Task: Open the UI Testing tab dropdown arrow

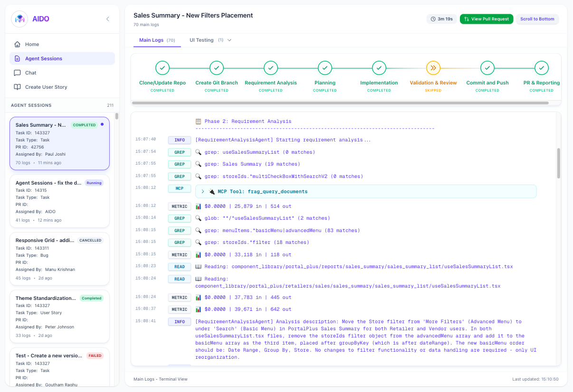Action: coord(229,40)
